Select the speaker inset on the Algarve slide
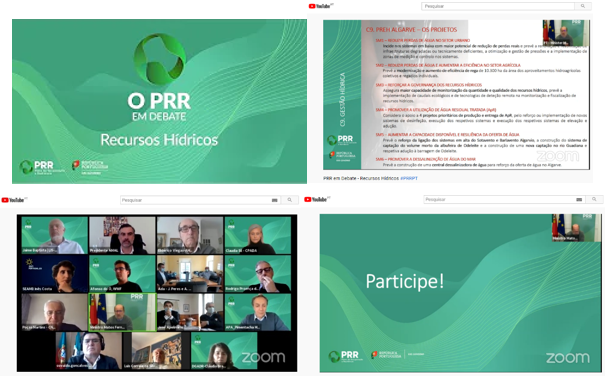 pos(566,33)
